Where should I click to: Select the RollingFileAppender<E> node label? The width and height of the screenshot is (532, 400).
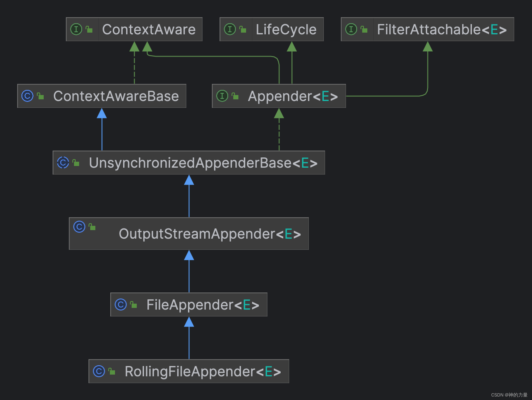(x=203, y=371)
